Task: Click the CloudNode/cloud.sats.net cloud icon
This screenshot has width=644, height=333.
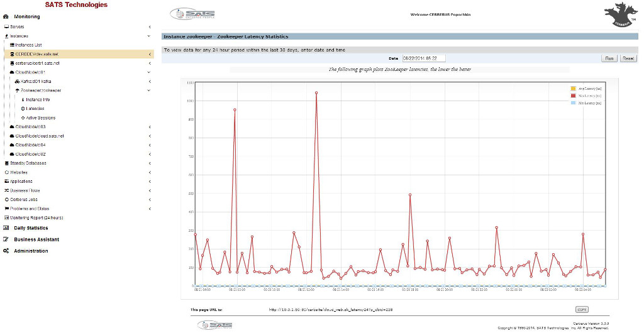Action: coord(12,136)
